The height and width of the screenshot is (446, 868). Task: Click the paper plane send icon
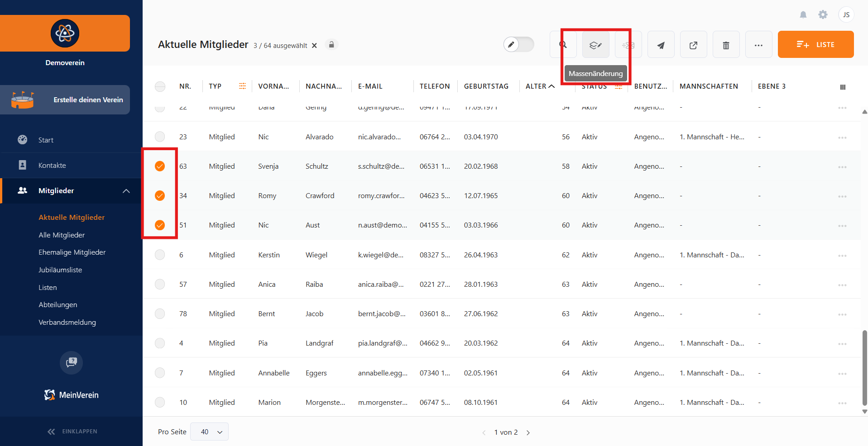pyautogui.click(x=661, y=45)
